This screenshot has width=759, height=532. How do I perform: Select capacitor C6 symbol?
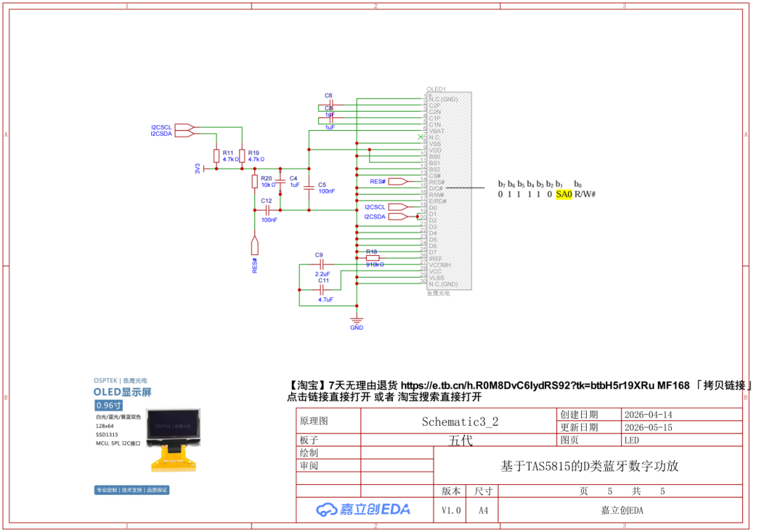[x=331, y=105]
